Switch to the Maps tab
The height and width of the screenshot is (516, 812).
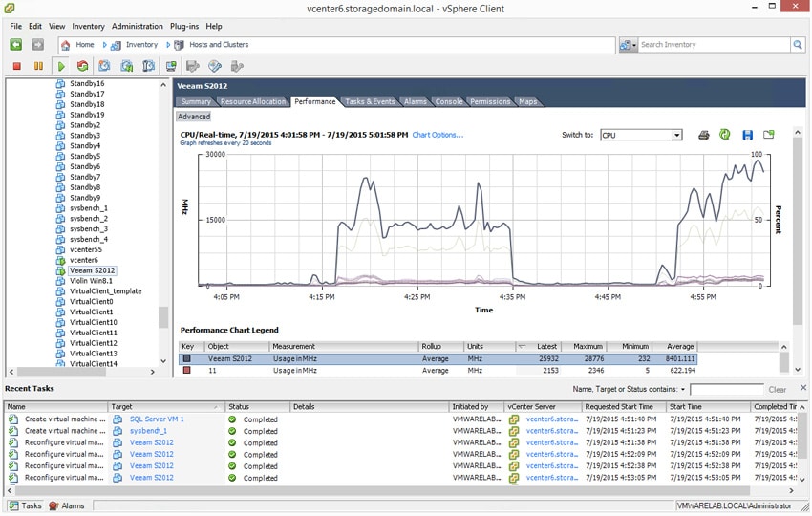click(x=527, y=102)
